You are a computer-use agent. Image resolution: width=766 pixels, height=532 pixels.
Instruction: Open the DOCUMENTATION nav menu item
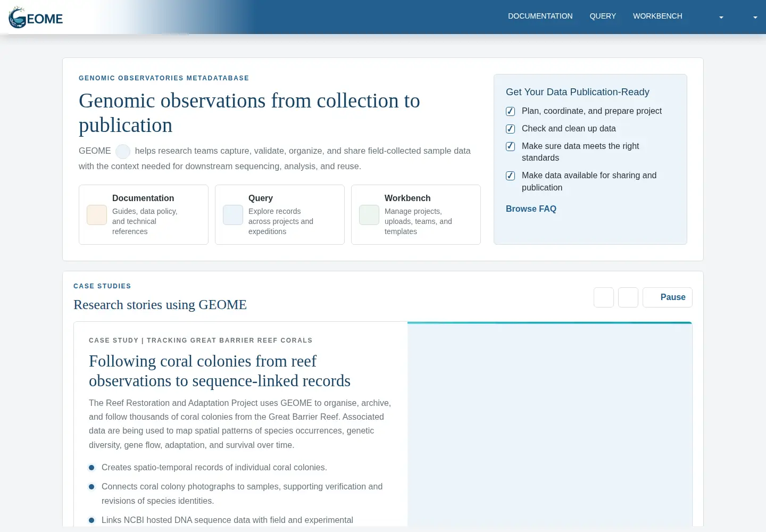click(x=540, y=16)
